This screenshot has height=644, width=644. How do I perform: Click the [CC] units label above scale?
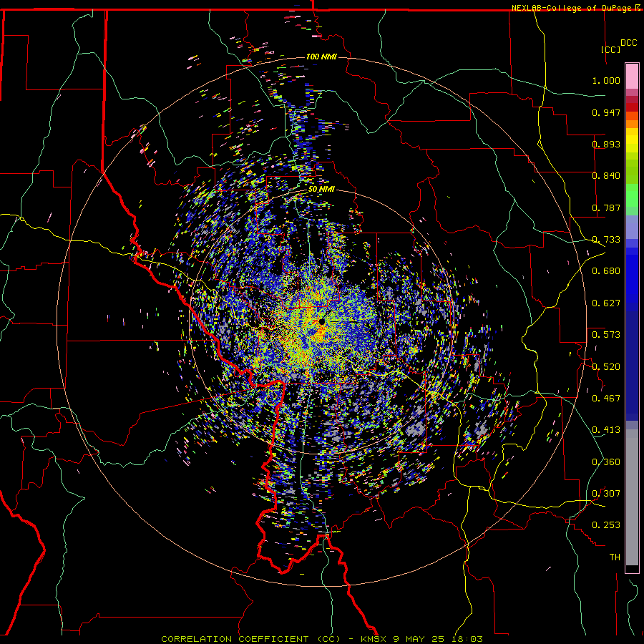point(610,49)
